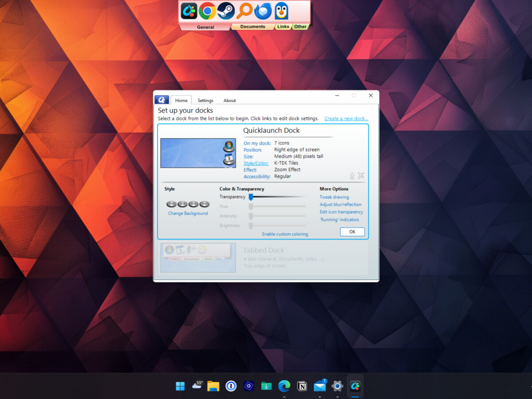
Task: Open the weather widget showing 55°
Action: (197, 385)
